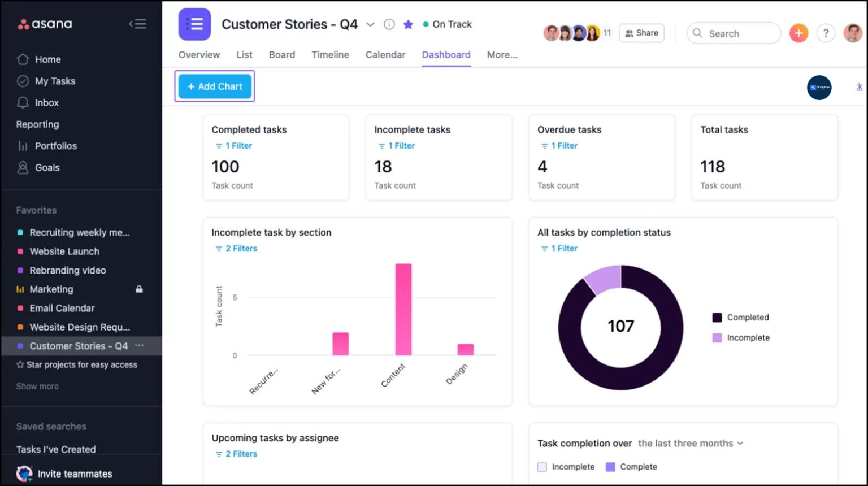The height and width of the screenshot is (486, 868).
Task: Click the round dark logo badge at right
Action: pyautogui.click(x=819, y=88)
